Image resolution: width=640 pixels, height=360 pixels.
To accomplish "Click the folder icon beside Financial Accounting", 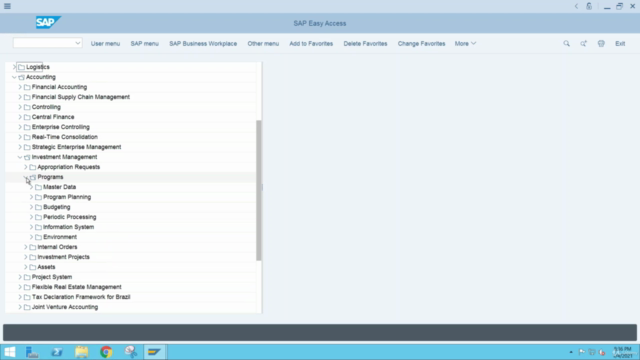I will [x=27, y=87].
